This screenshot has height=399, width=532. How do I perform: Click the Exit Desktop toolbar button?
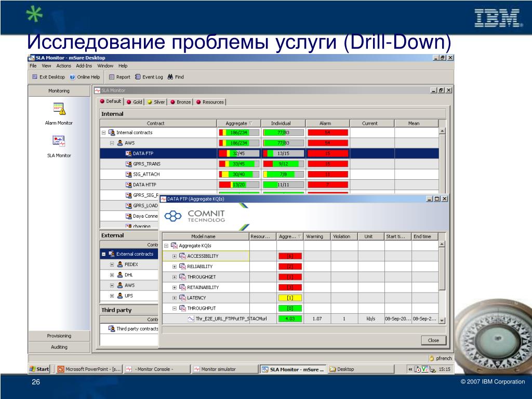pos(48,77)
